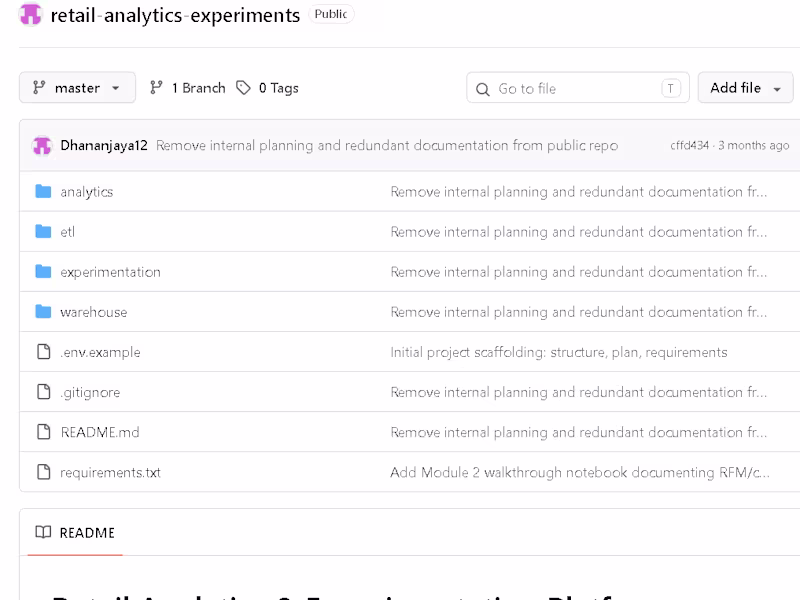The image size is (800, 600).
Task: Click the Go to file search field
Action: 578,88
